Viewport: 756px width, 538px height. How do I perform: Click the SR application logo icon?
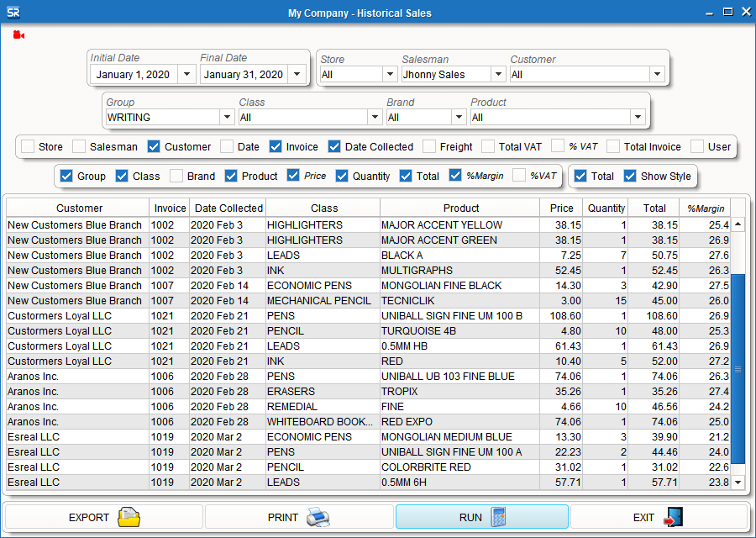click(x=13, y=13)
